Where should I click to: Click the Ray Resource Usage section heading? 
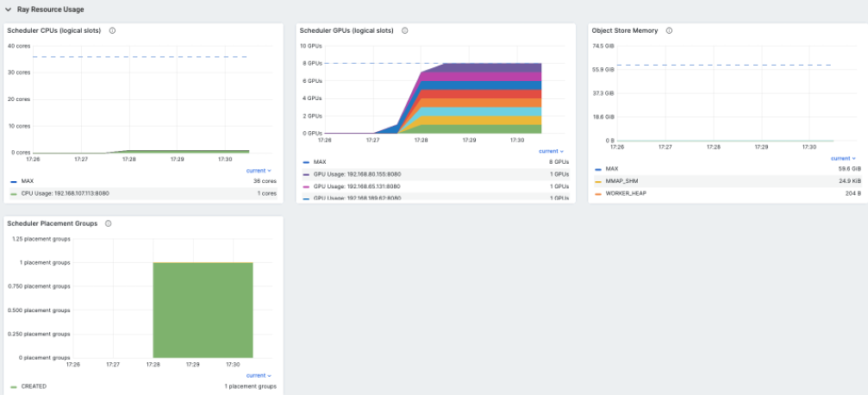point(50,9)
